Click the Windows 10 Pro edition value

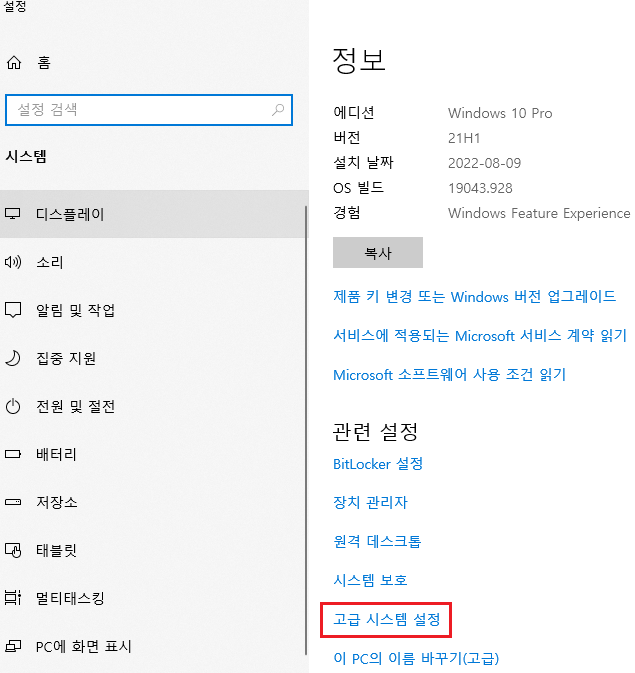pos(500,113)
